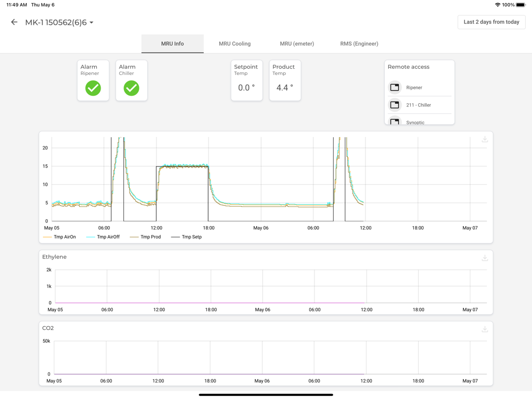Click the Ripener remote access link
The width and height of the screenshot is (532, 399).
pyautogui.click(x=414, y=88)
